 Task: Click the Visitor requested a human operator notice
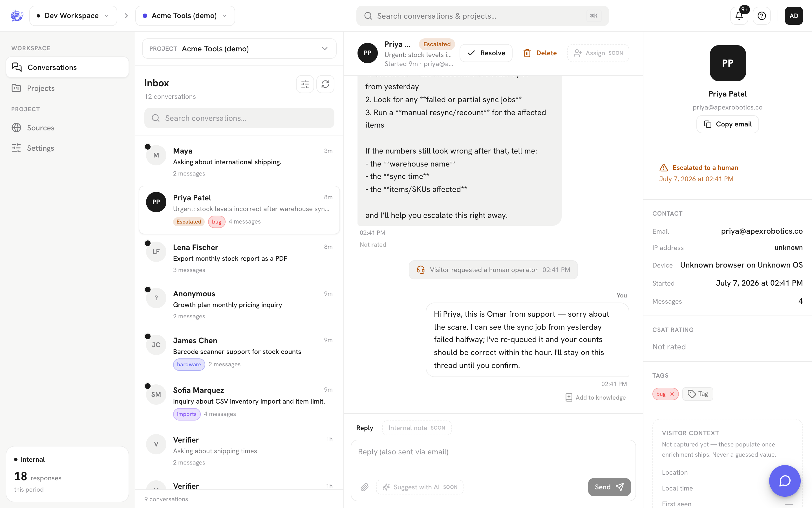(x=493, y=270)
